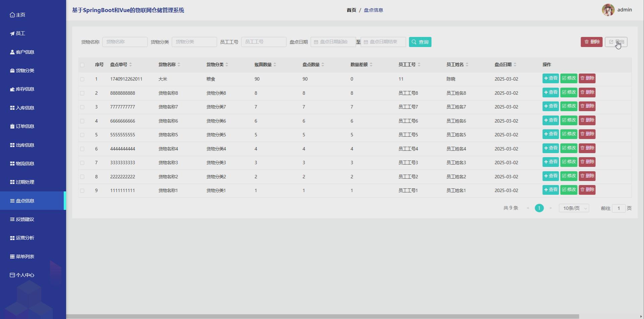Open 入库信息 inbound records icon
Screen dimensions: 644x319
click(x=12, y=108)
